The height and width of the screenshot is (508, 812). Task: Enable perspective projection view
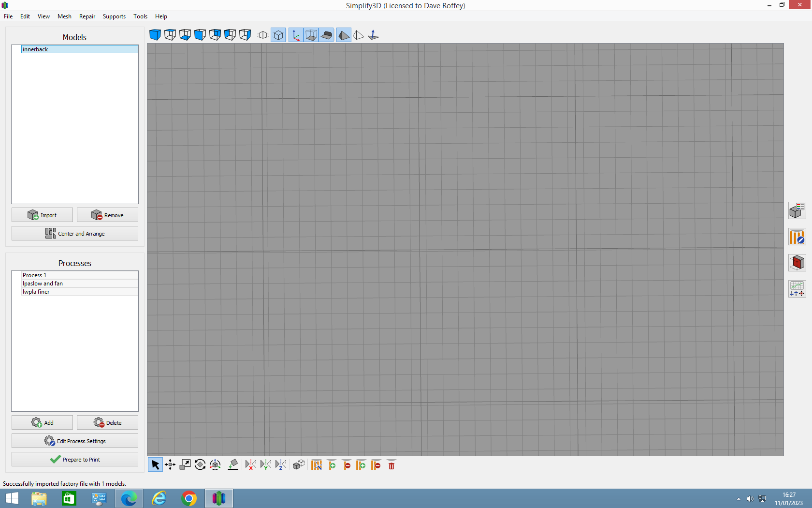coord(263,35)
